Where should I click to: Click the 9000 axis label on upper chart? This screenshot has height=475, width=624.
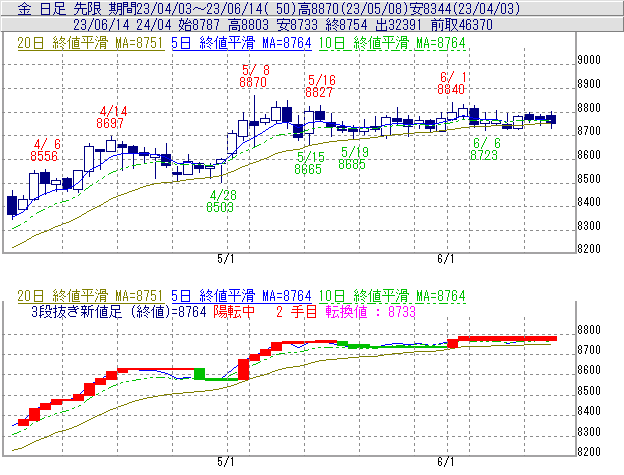pos(589,60)
